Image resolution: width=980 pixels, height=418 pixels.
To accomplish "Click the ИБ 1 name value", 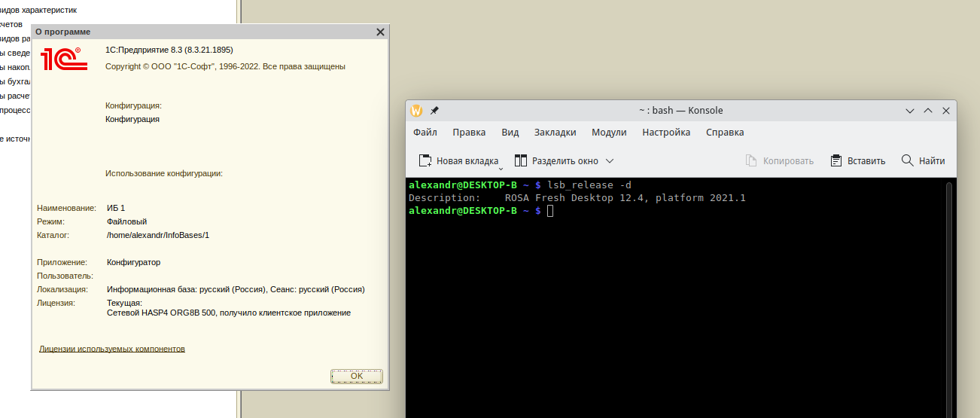I will (116, 208).
